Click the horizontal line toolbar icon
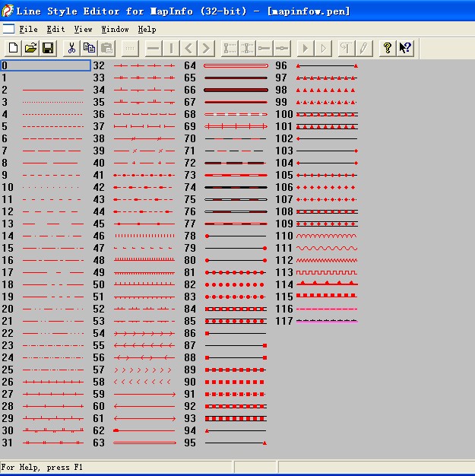475x476 pixels. (154, 48)
